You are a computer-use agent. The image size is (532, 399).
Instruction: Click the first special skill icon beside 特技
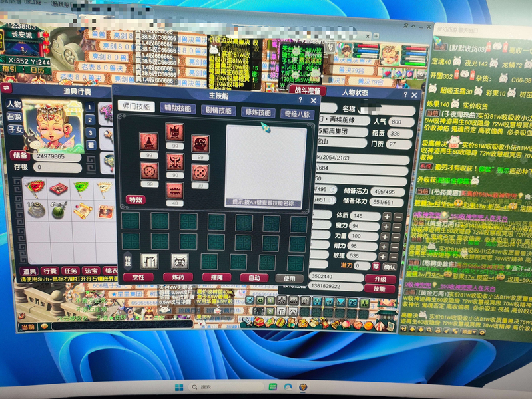(x=149, y=261)
